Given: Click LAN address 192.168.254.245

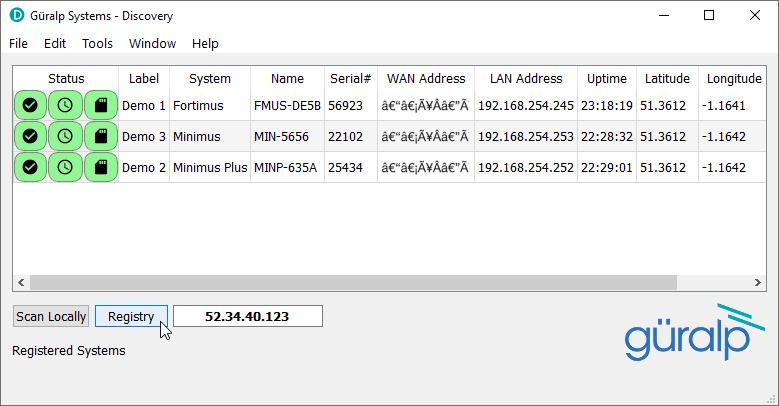Looking at the screenshot, I should point(526,105).
